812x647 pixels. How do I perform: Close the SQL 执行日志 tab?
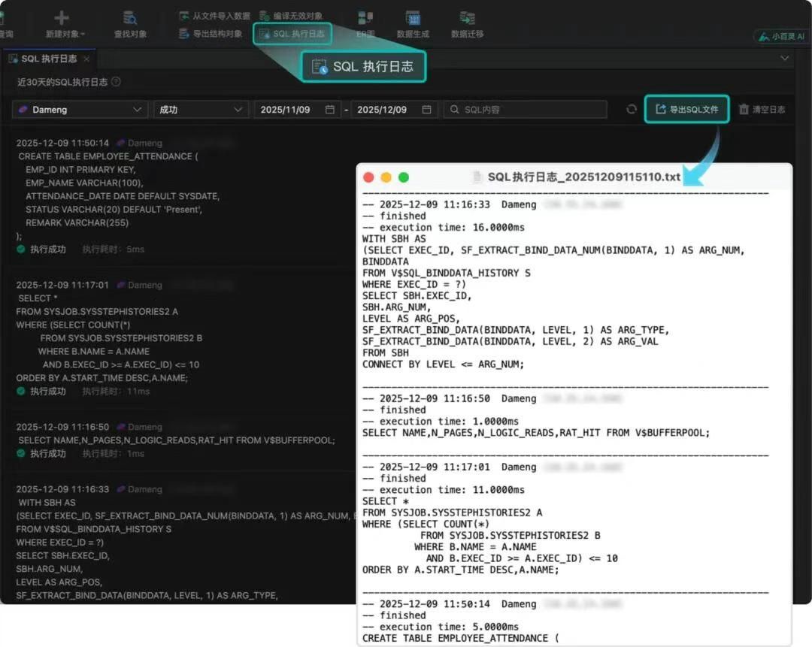click(x=86, y=59)
